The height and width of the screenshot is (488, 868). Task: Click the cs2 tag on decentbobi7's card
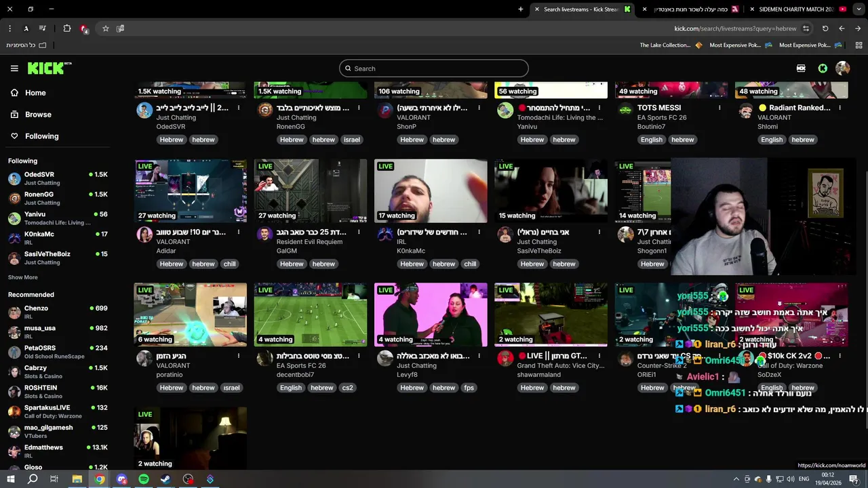(347, 388)
